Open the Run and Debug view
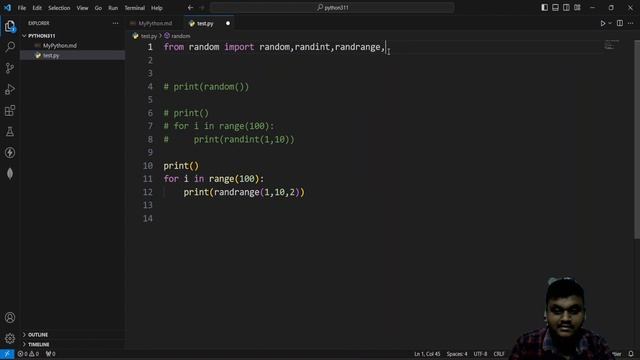The width and height of the screenshot is (640, 360). coord(10,89)
